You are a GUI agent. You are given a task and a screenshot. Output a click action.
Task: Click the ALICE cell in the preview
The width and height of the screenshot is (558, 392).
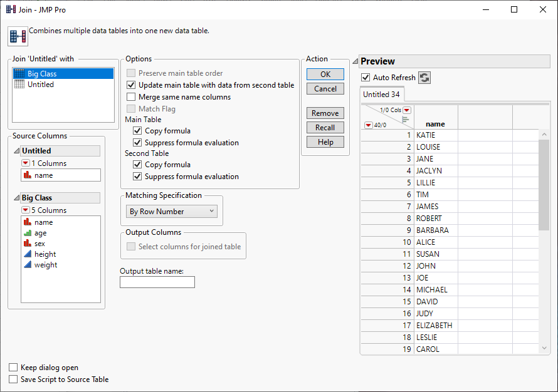(436, 242)
